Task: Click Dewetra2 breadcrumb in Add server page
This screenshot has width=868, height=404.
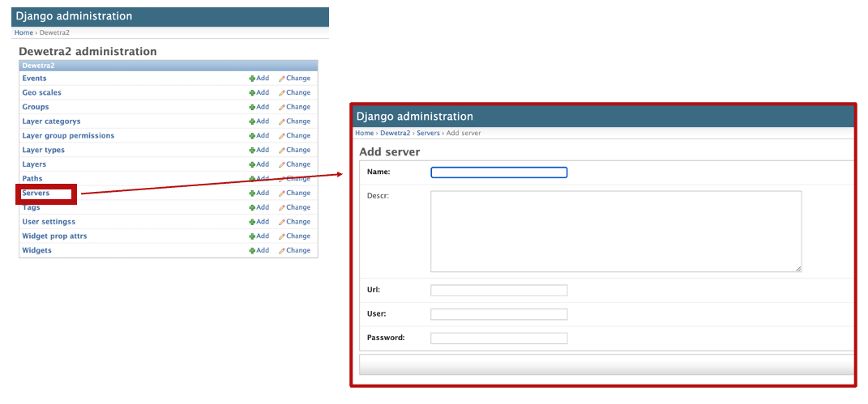Action: pos(396,134)
